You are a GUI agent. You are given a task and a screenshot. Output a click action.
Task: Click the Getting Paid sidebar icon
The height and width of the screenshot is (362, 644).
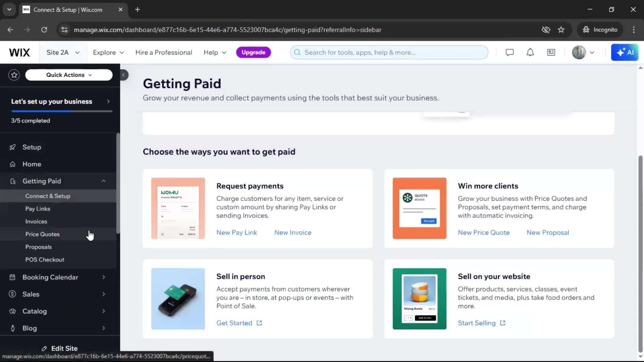tap(13, 181)
